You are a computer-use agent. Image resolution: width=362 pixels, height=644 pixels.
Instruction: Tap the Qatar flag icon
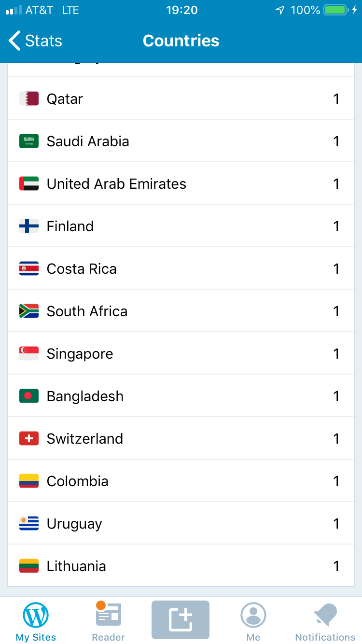(29, 99)
